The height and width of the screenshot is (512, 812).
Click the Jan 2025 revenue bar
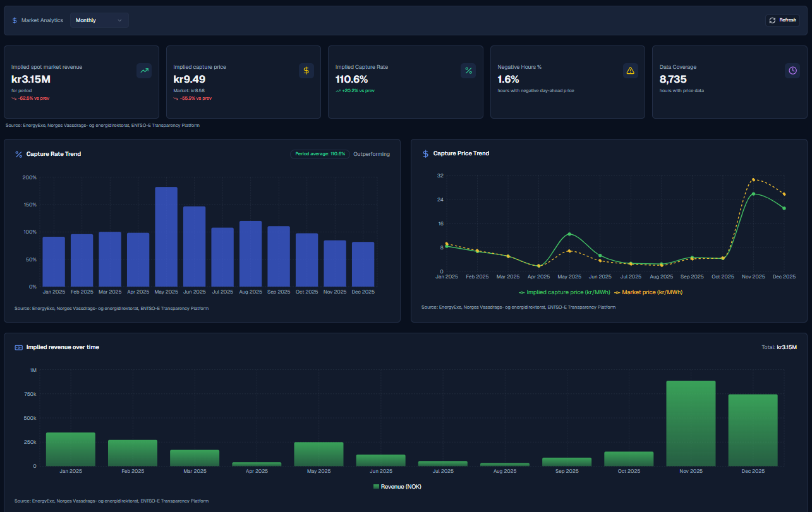(x=71, y=449)
